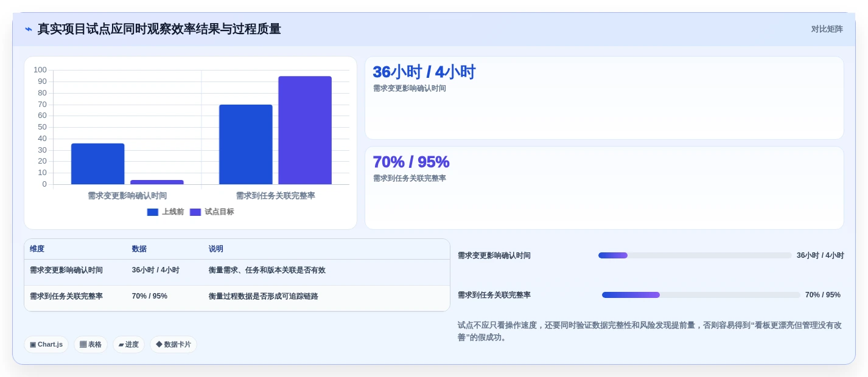Click progress label 需求到任务关联完整率
The width and height of the screenshot is (868, 377).
pos(494,295)
